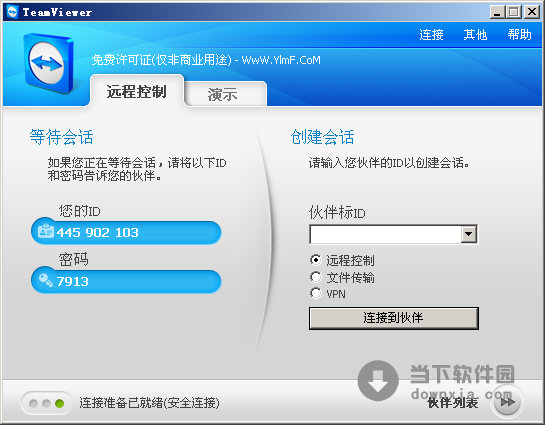Expand the 伙伴标ID dropdown arrow
Viewport: 545px width, 425px height.
(469, 234)
